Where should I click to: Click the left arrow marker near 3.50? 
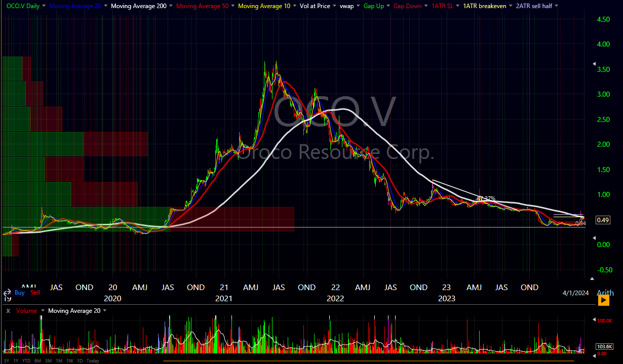tap(594, 64)
